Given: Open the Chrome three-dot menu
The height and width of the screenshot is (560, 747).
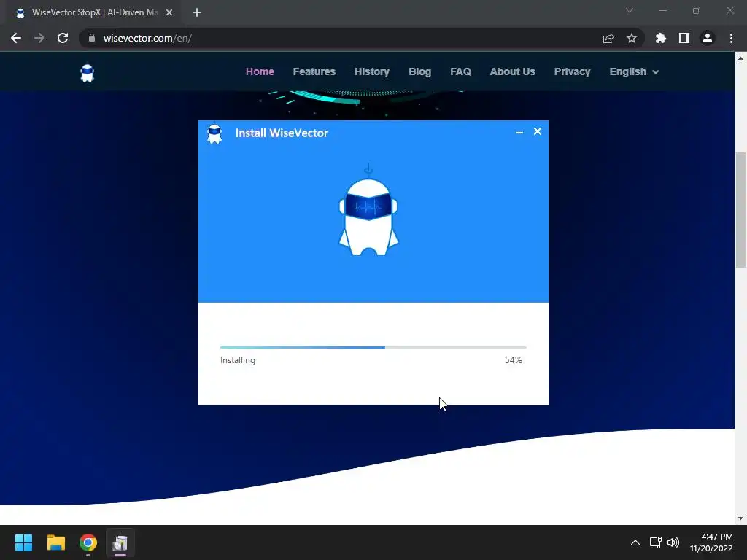Looking at the screenshot, I should click(x=731, y=38).
